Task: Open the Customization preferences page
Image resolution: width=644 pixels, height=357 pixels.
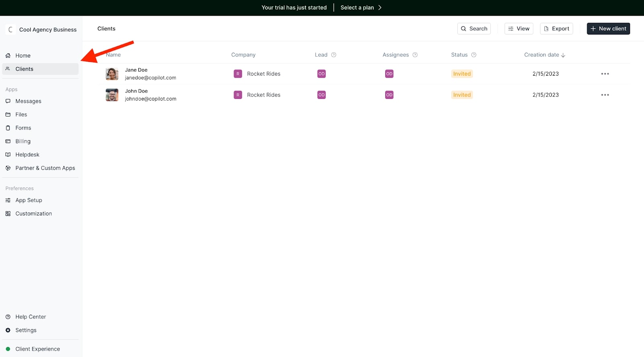Action: [33, 213]
